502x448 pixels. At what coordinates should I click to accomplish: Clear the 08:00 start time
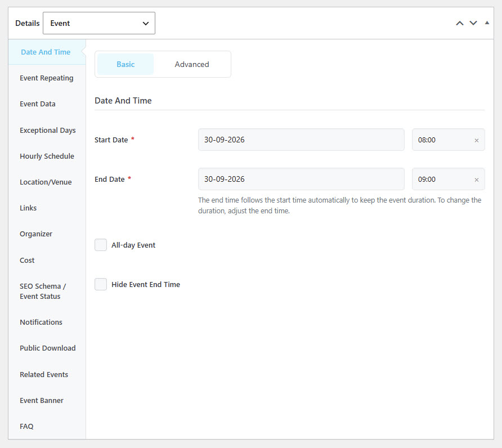click(x=476, y=140)
